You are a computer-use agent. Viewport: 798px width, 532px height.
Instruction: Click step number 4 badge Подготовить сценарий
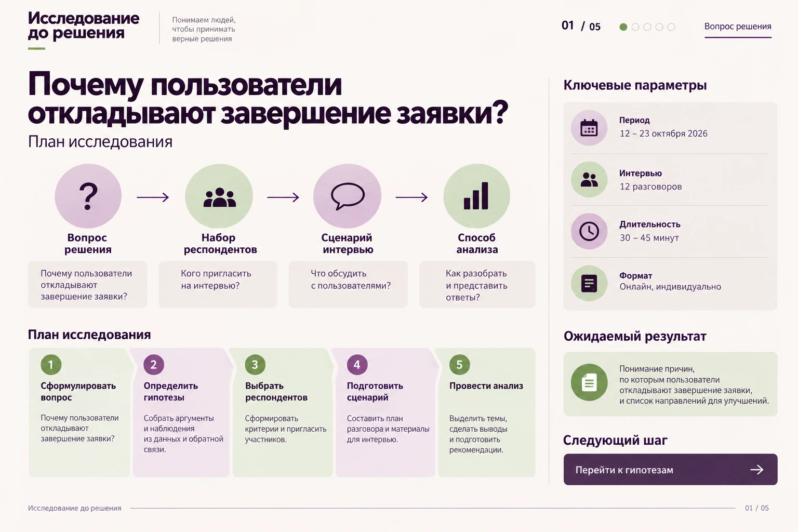pos(357,365)
